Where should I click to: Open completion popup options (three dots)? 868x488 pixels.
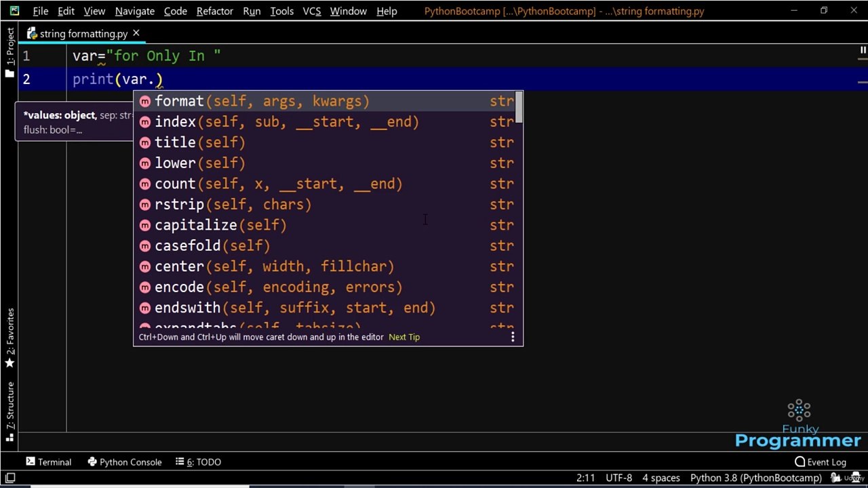[x=513, y=337]
